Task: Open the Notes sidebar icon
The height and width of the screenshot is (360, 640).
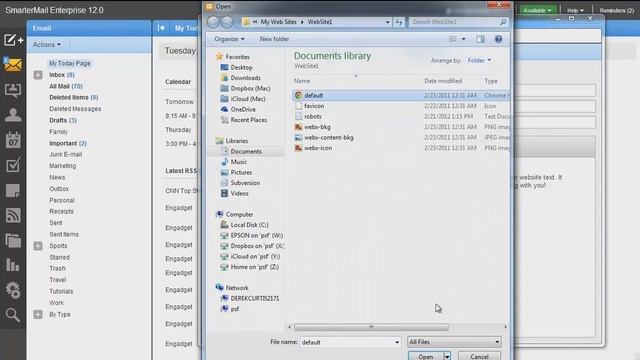Action: pos(13,190)
